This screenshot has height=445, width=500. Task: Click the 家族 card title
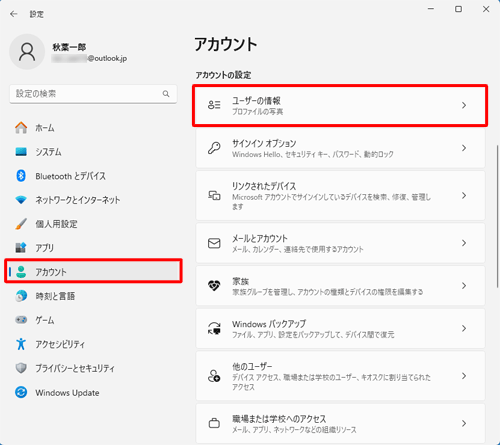click(240, 281)
